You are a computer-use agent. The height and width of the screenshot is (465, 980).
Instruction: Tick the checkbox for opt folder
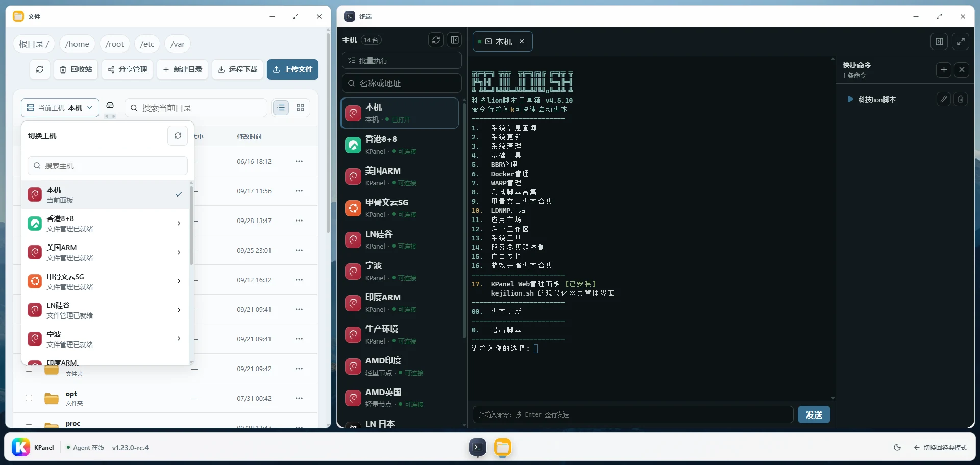[x=29, y=398]
